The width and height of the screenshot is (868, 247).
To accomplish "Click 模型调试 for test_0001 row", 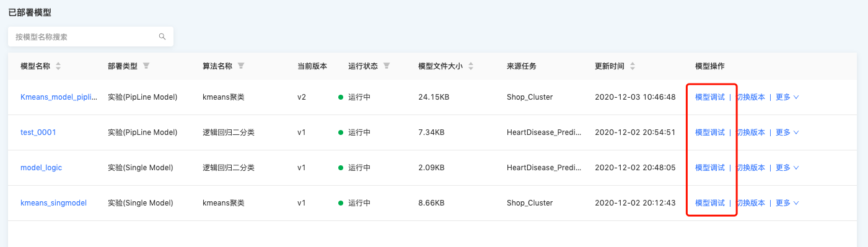I will (710, 132).
